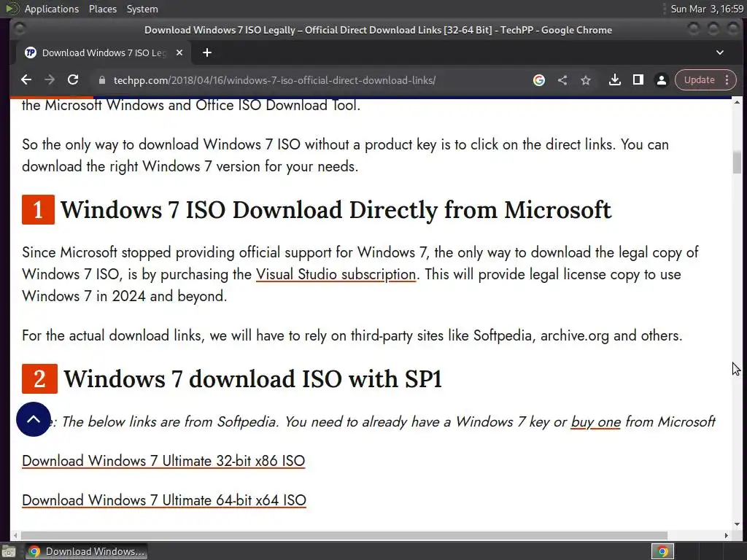Image resolution: width=747 pixels, height=560 pixels.
Task: Click the Update button in Chrome
Action: (x=700, y=80)
